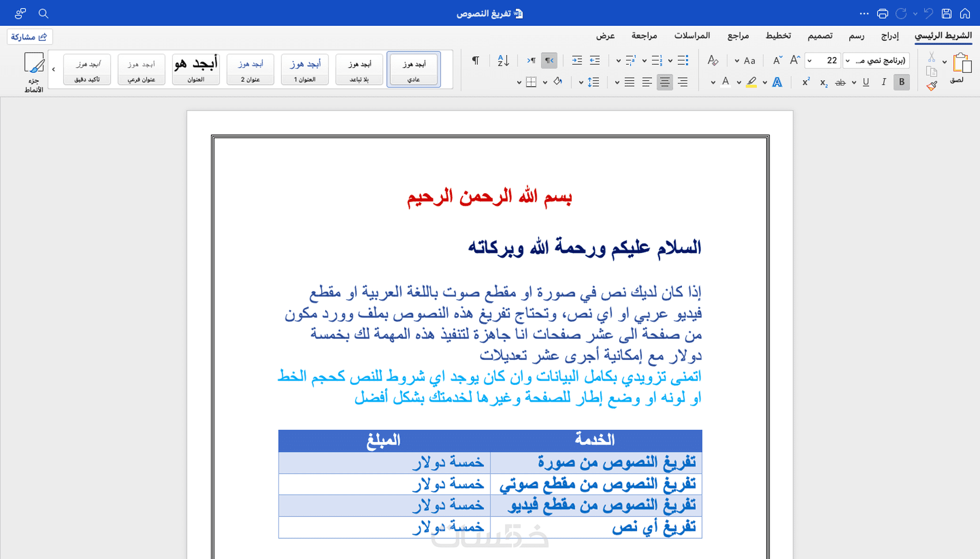980x559 pixels.
Task: Set left-to-right text direction
Action: tap(531, 60)
